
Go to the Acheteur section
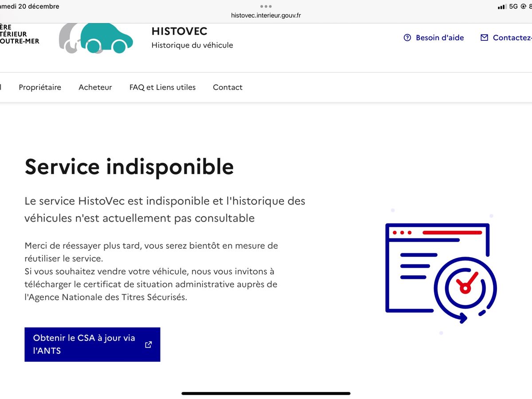coord(95,87)
